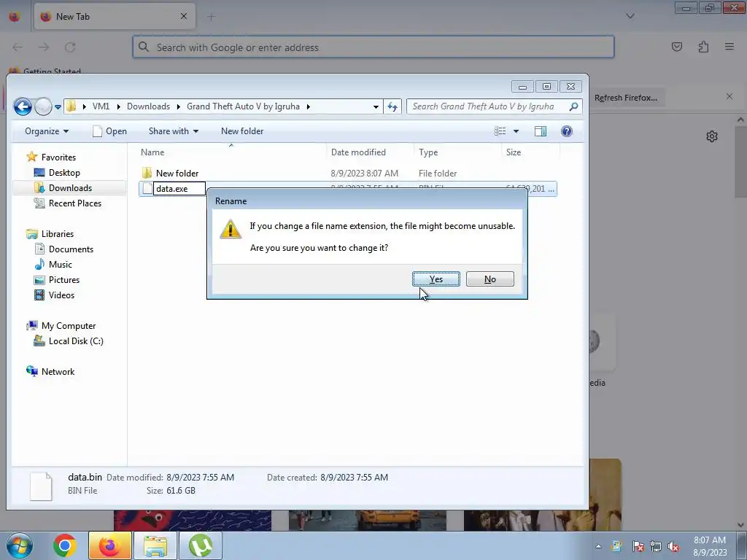Open the Windows Start menu
The width and height of the screenshot is (747, 560).
coord(18,545)
